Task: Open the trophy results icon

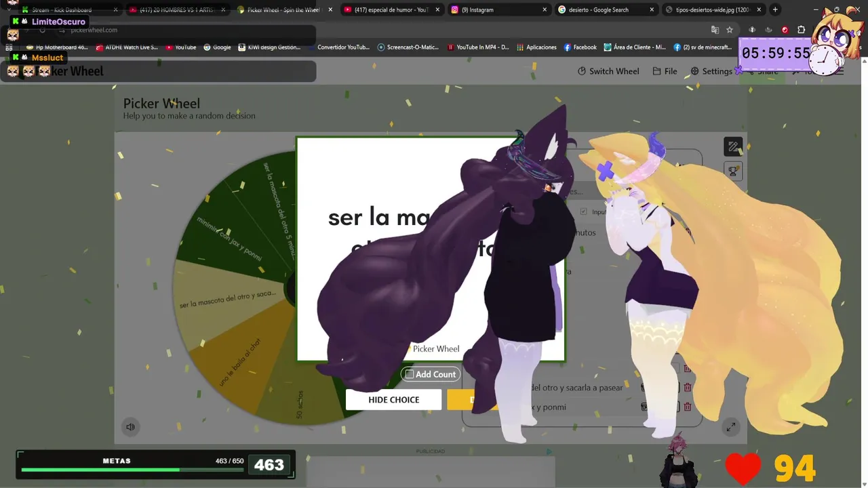Action: (x=733, y=171)
